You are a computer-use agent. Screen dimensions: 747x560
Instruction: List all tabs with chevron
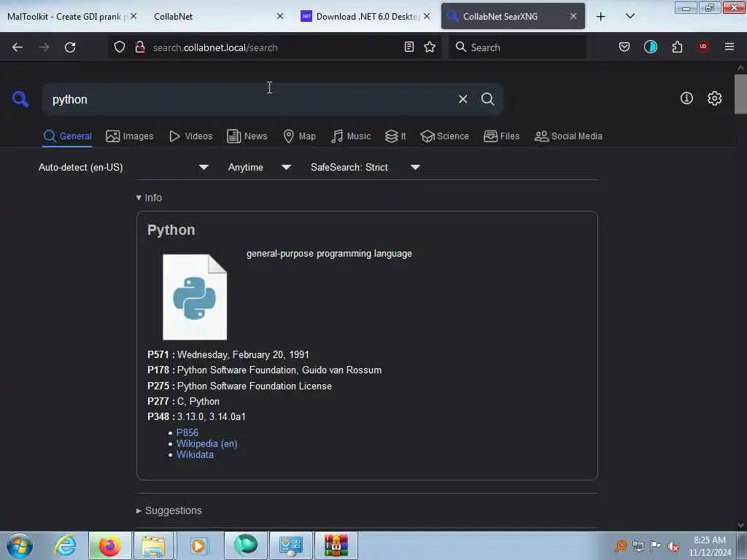[630, 17]
